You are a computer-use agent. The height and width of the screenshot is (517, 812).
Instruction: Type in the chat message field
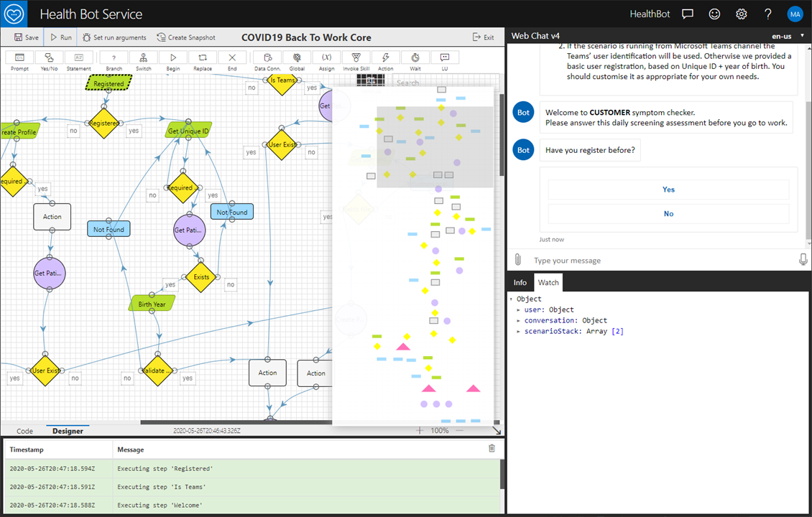tap(661, 260)
